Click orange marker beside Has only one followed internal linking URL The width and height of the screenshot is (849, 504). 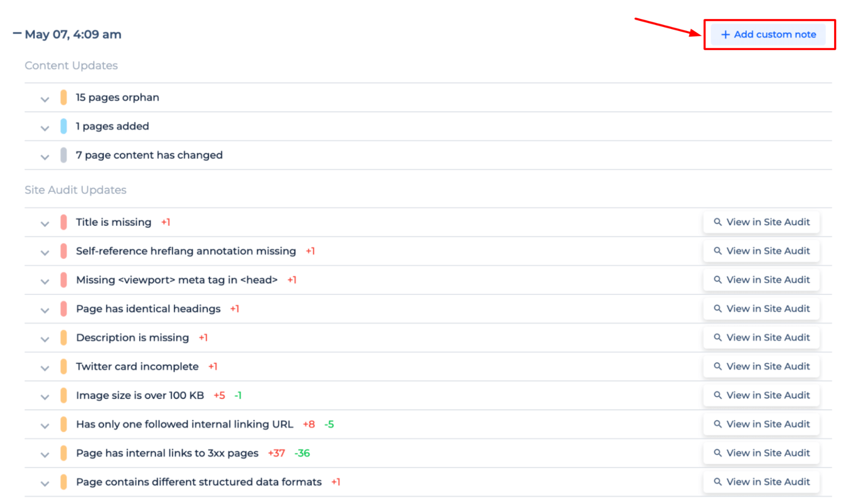[64, 424]
